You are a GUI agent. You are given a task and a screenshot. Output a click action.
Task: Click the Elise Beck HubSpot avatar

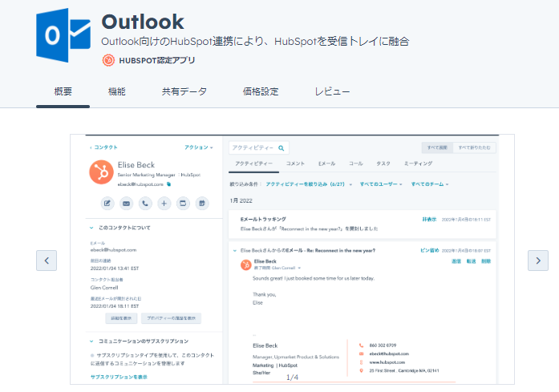tap(101, 172)
